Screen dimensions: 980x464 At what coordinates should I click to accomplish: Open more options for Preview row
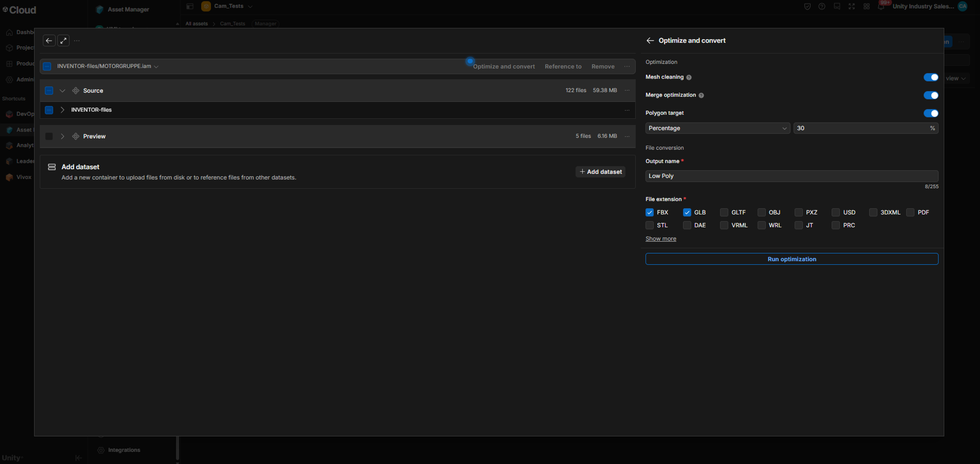point(627,136)
